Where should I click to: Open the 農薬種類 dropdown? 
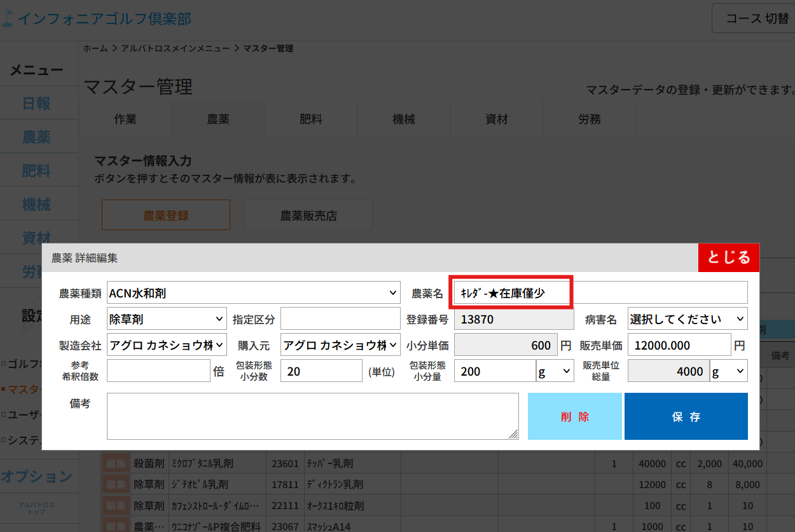coord(254,293)
